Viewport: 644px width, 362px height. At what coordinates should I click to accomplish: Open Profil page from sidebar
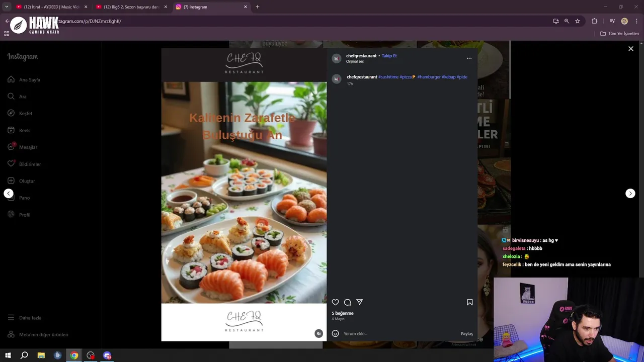pyautogui.click(x=19, y=215)
